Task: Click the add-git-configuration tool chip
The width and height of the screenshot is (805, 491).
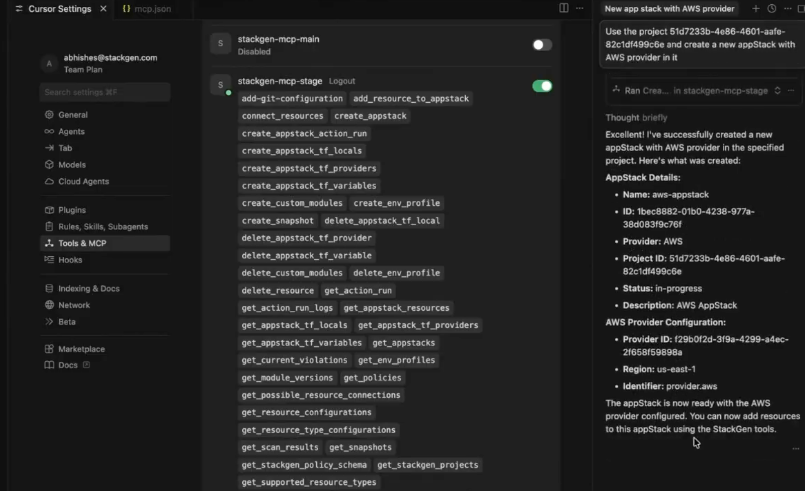Action: (x=292, y=99)
